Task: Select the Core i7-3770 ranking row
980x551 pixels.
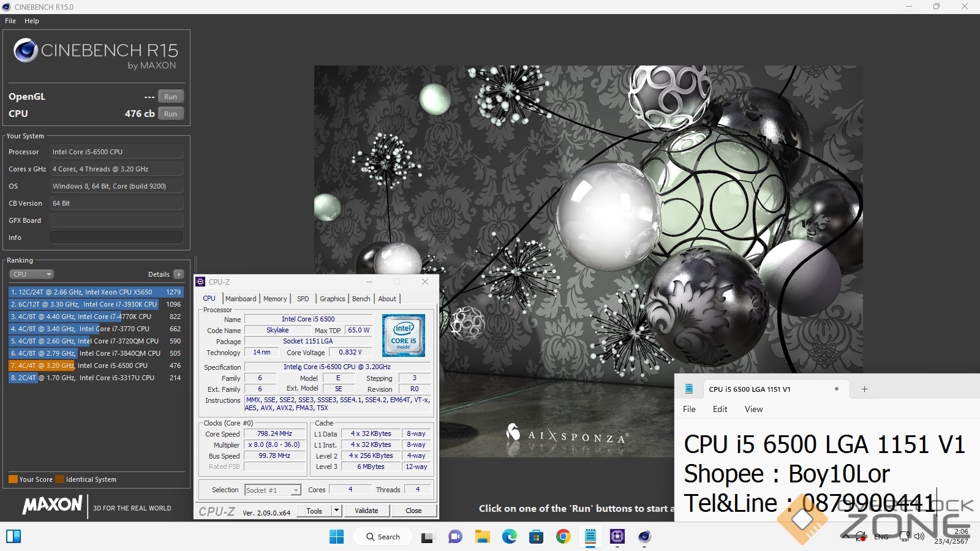Action: click(x=96, y=329)
